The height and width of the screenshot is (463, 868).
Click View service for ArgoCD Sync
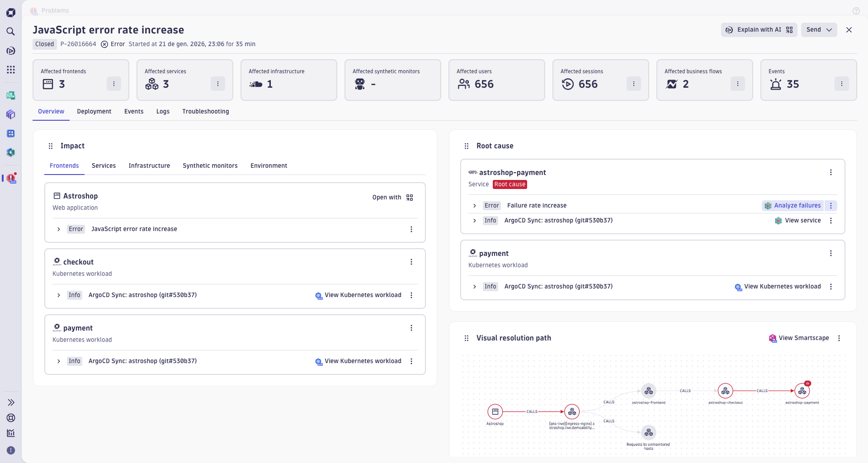pos(798,221)
